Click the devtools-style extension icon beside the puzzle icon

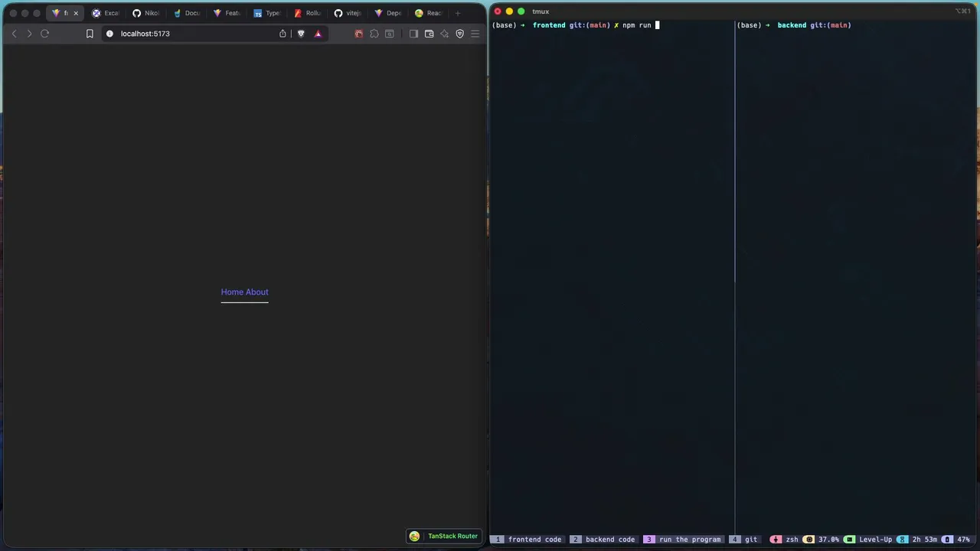coord(390,34)
